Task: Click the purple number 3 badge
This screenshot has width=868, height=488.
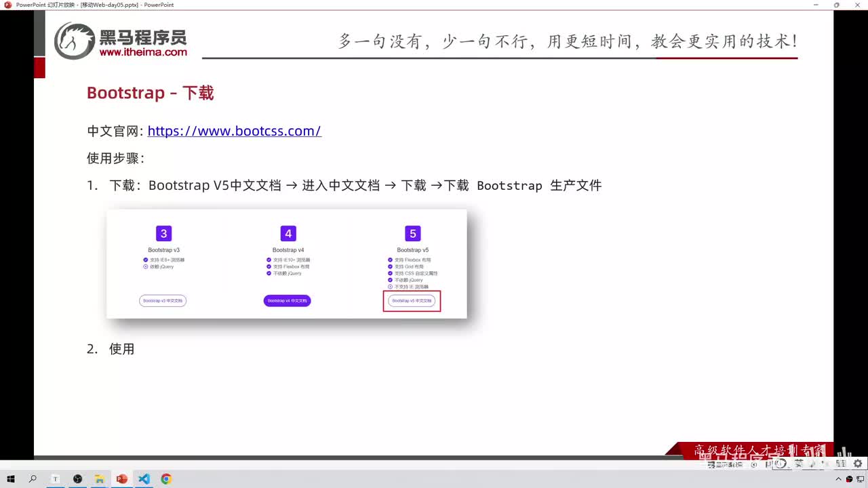Action: pos(163,233)
